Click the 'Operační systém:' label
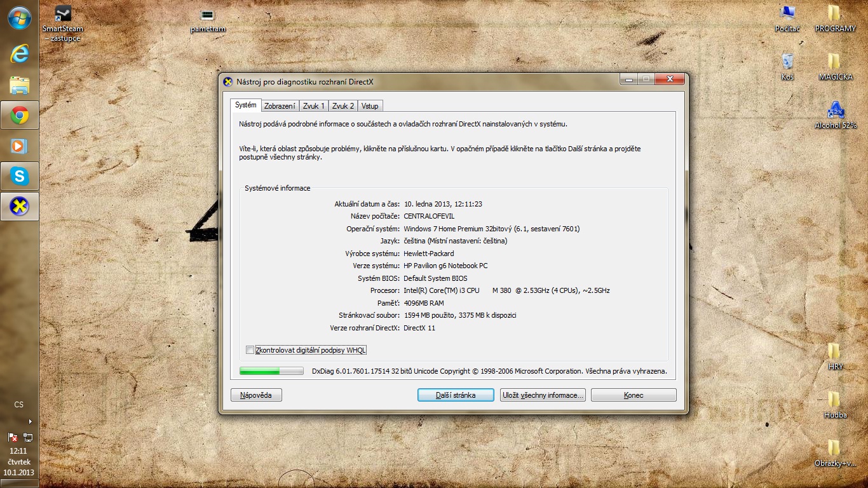The width and height of the screenshot is (868, 488). tap(374, 229)
